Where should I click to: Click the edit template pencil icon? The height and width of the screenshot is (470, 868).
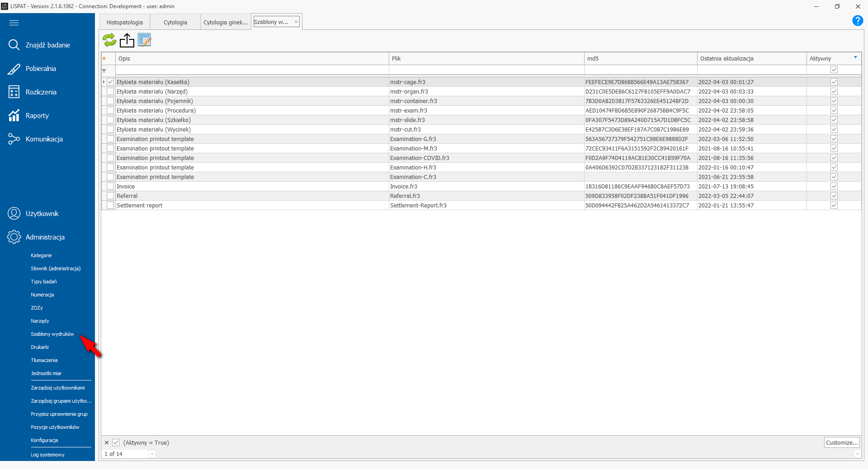[144, 40]
